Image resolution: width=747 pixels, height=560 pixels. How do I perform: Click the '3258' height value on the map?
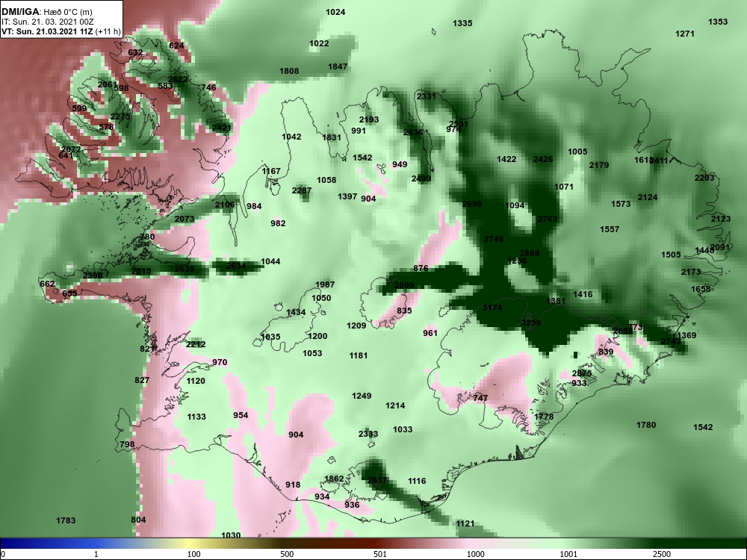coord(530,323)
